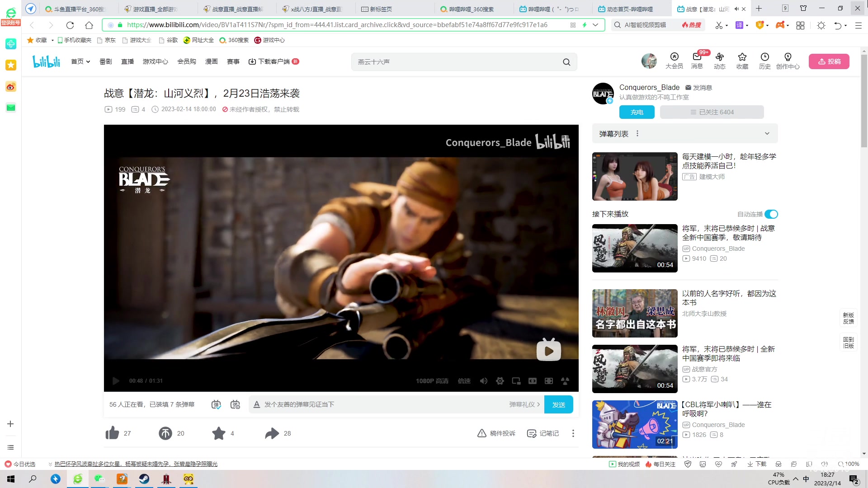Open Steam from Windows taskbar

(x=144, y=479)
